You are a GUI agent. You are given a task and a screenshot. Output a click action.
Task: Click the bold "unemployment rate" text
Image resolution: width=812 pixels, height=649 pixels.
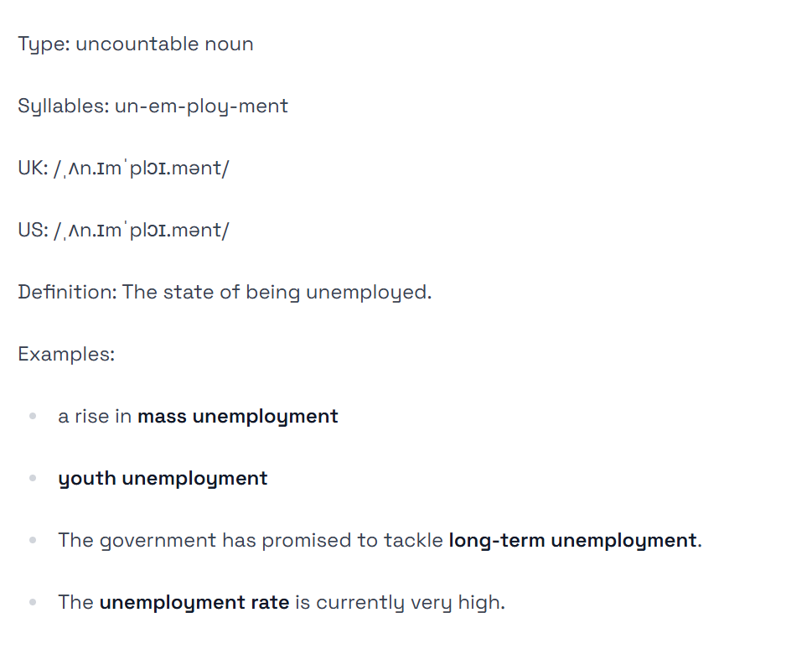coord(194,603)
